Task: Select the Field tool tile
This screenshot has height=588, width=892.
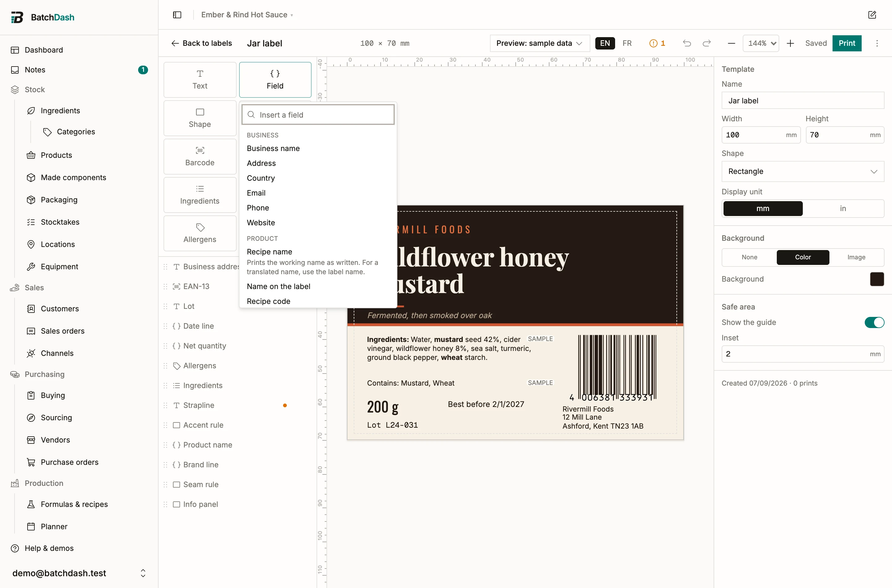Action: pos(275,80)
